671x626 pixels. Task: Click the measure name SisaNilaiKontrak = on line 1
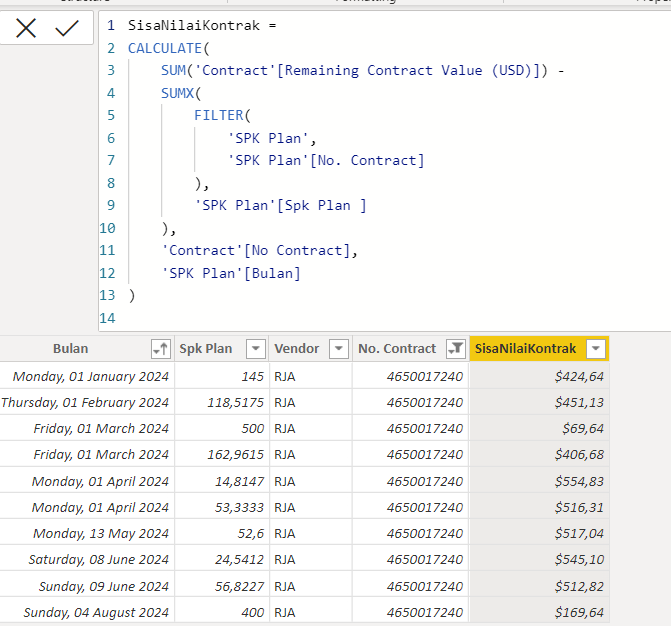click(x=202, y=26)
